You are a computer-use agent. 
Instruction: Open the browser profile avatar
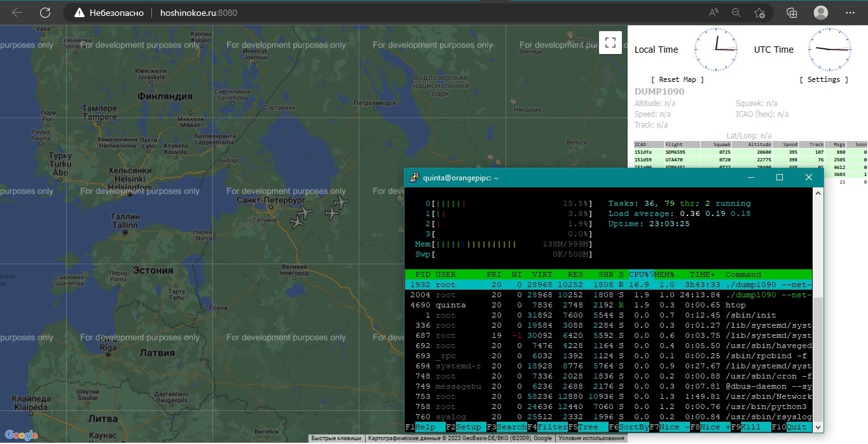coord(821,13)
